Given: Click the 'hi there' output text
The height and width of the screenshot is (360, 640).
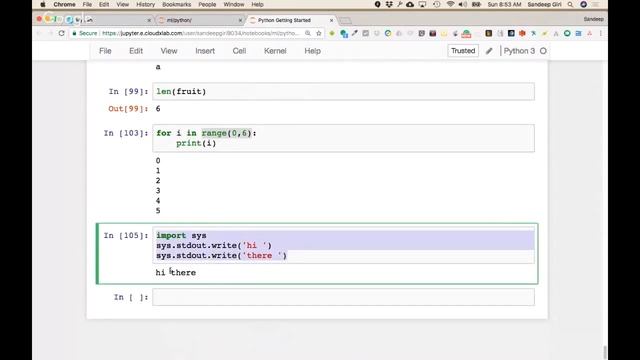Looking at the screenshot, I should tap(176, 272).
